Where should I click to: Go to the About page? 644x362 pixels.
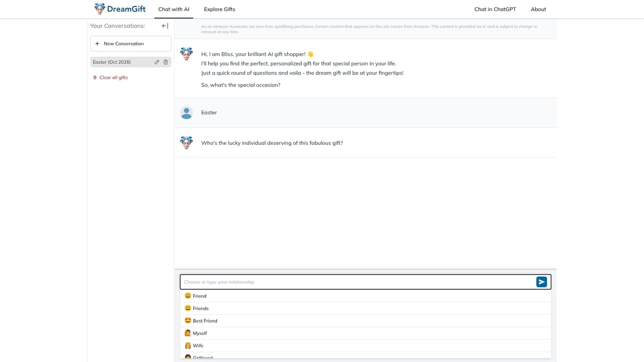538,9
